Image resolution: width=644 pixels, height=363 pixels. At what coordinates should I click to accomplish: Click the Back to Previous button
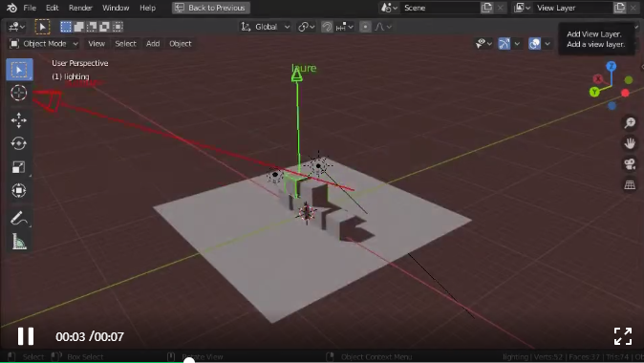(x=211, y=8)
